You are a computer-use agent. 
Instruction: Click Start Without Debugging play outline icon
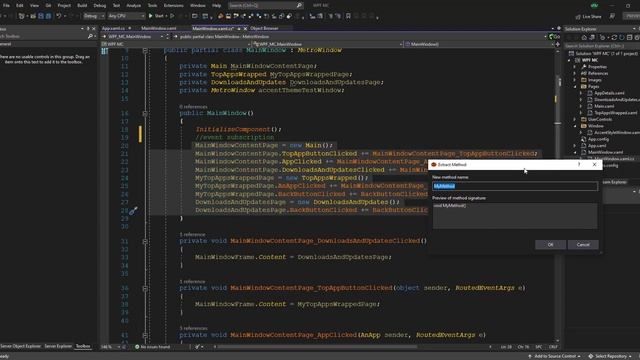172,16
